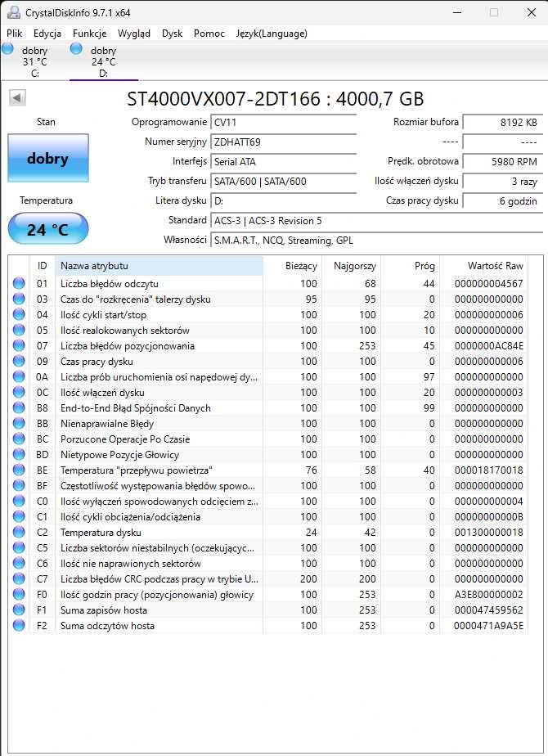Open the Język(Language) menu
This screenshot has height=756, width=548.
pyautogui.click(x=272, y=34)
